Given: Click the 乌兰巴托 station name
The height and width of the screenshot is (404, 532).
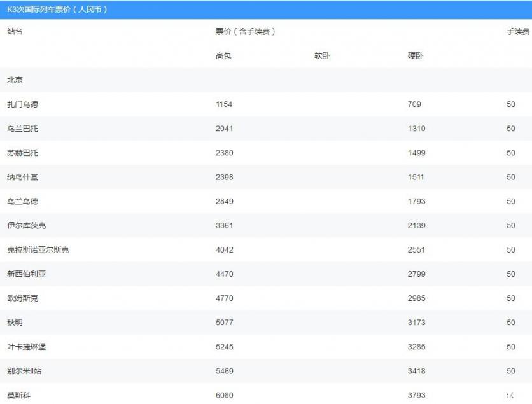Looking at the screenshot, I should coord(23,129).
